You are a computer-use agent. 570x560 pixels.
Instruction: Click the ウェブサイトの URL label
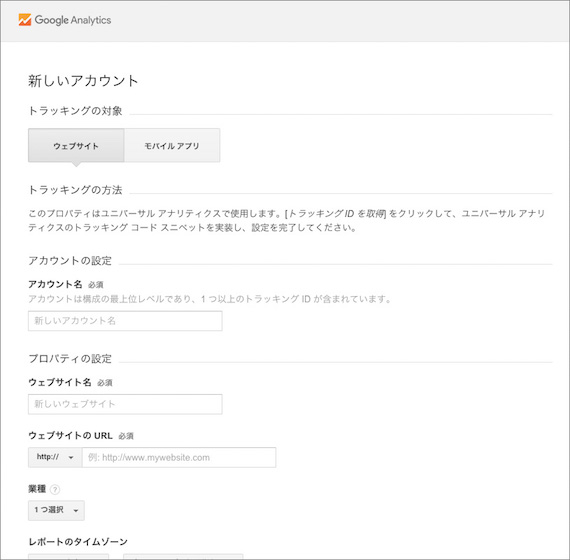click(71, 435)
